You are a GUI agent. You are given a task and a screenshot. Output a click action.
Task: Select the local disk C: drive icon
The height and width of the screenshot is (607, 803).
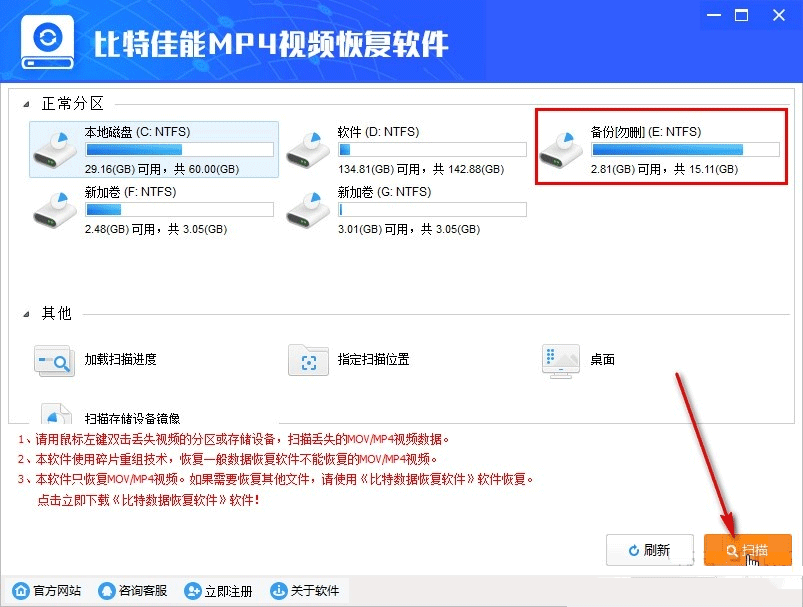tap(55, 149)
